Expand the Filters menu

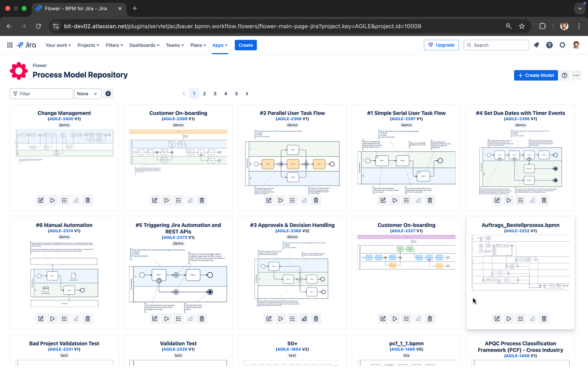(x=114, y=45)
